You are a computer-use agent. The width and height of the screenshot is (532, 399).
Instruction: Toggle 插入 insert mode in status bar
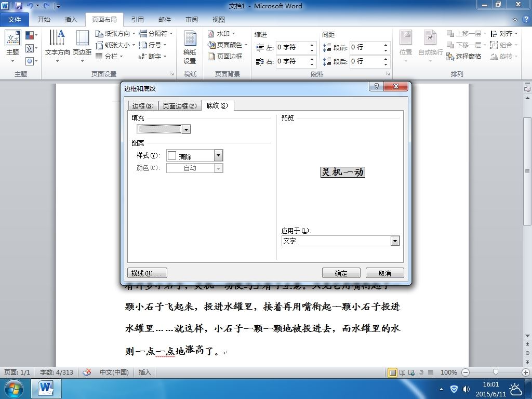[x=144, y=372]
